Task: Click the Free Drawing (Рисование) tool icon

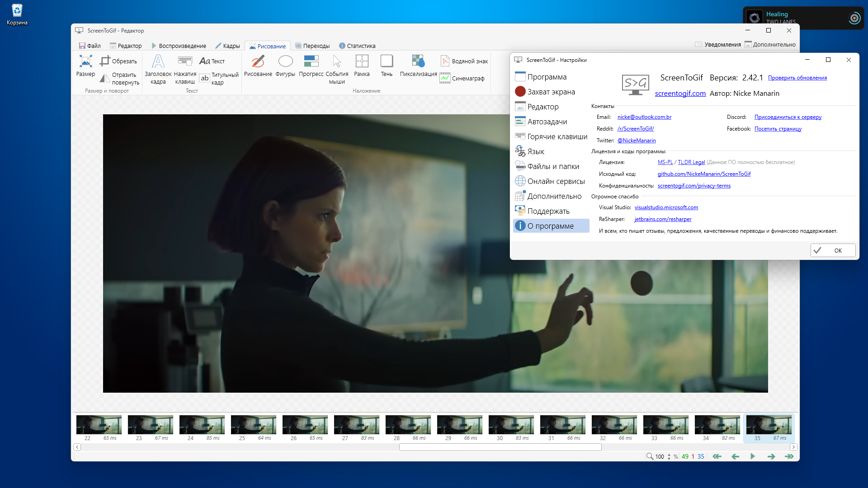Action: (258, 61)
